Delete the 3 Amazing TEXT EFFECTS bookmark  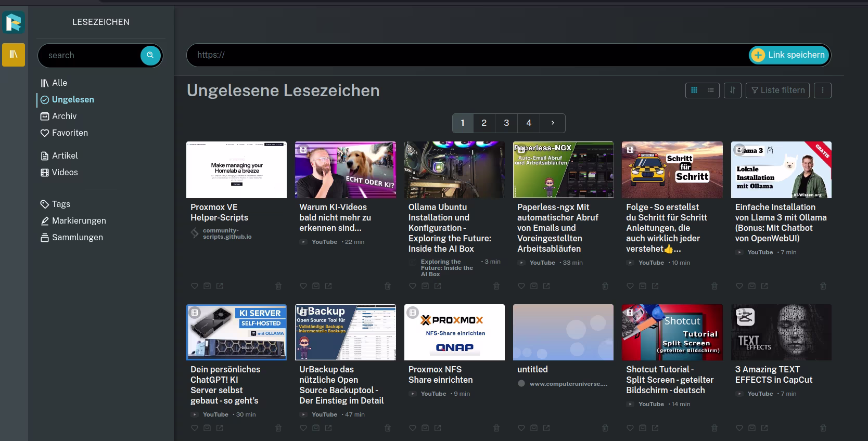tap(823, 428)
